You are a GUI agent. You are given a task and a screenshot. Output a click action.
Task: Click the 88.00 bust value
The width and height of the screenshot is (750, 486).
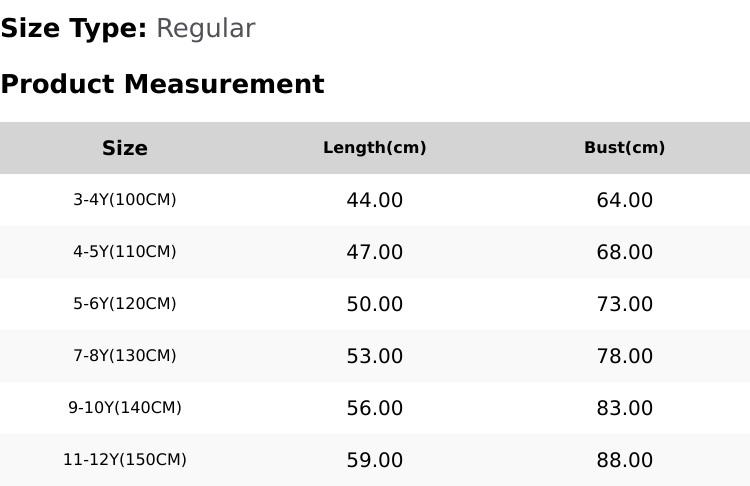pyautogui.click(x=624, y=460)
